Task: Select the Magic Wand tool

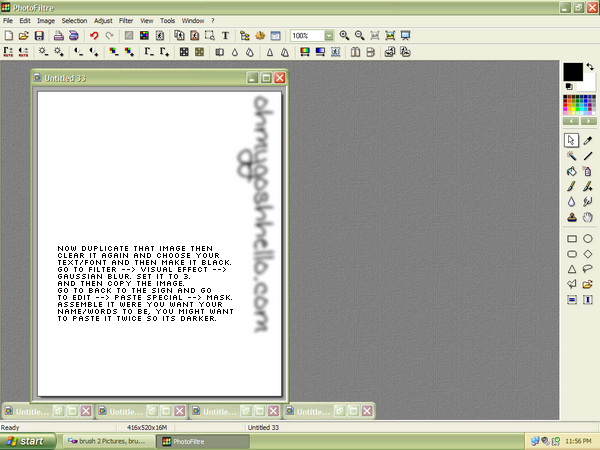Action: (x=572, y=156)
